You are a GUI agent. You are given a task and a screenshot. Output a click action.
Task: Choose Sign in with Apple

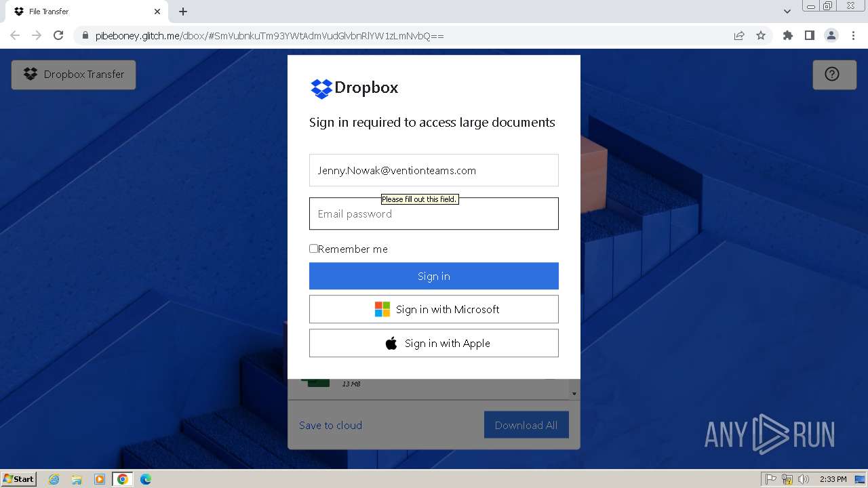pos(434,343)
